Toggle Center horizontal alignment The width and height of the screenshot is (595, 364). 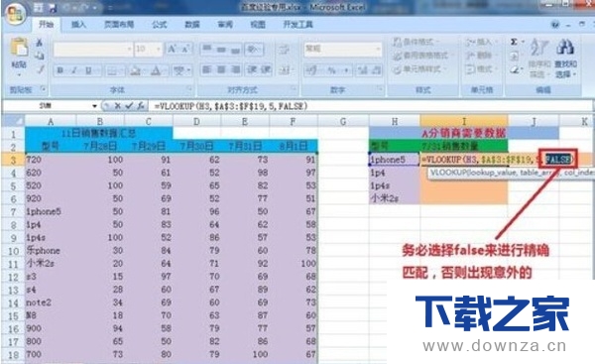click(x=221, y=69)
